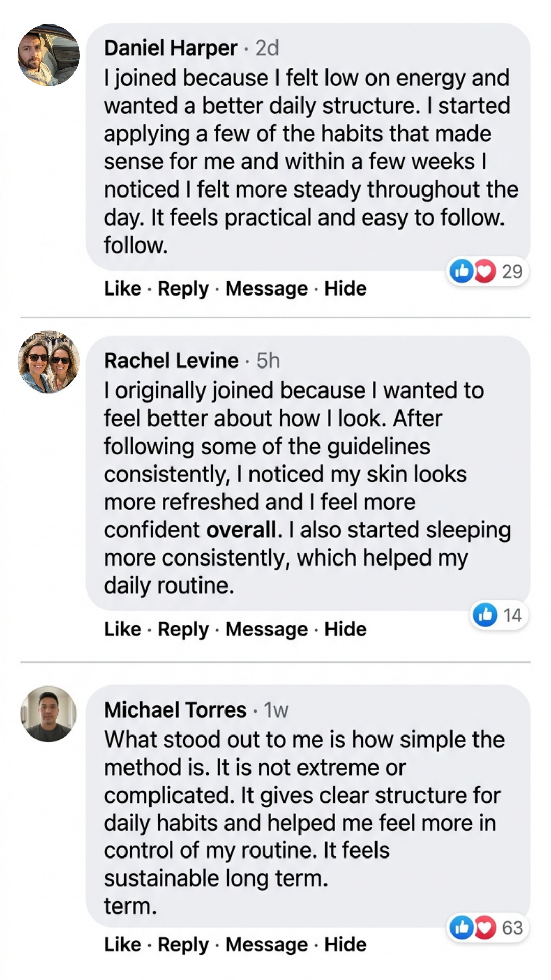
Task: Click the heart reaction icon on Michael Torres's comment
Action: point(484,926)
